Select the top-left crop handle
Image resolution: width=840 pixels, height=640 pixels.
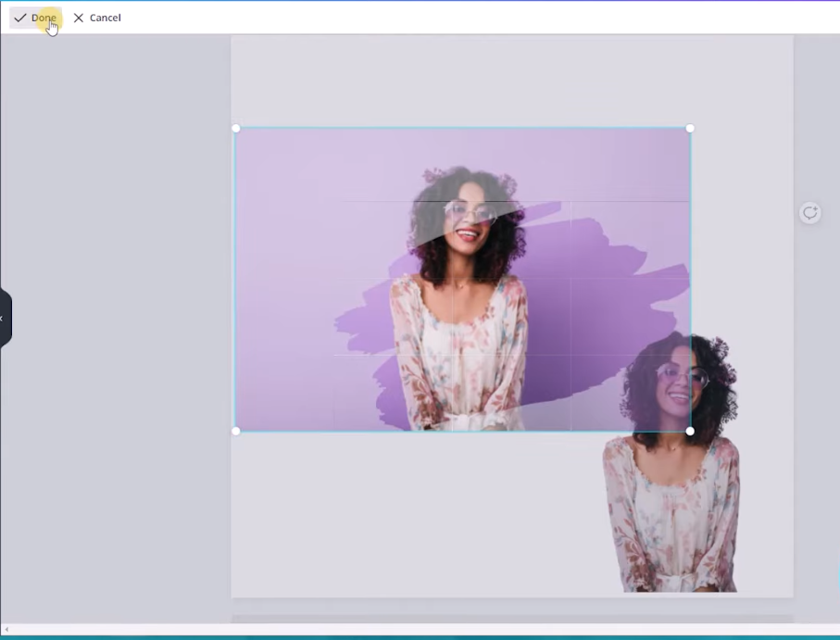tap(236, 129)
